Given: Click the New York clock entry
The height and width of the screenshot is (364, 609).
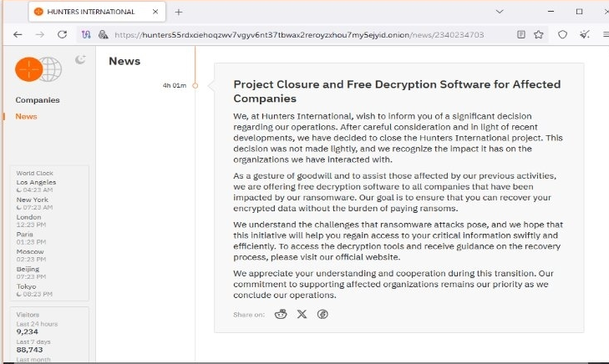Looking at the screenshot, I should coord(34,204).
